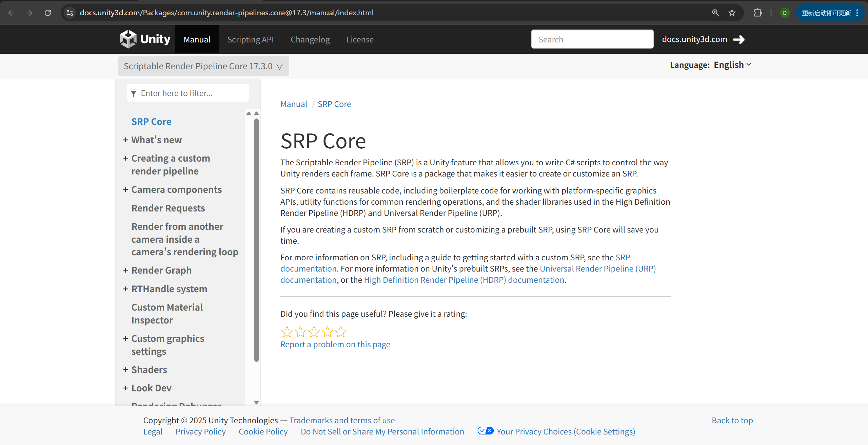Click the Unity logo
The height and width of the screenshot is (445, 868).
pos(145,39)
